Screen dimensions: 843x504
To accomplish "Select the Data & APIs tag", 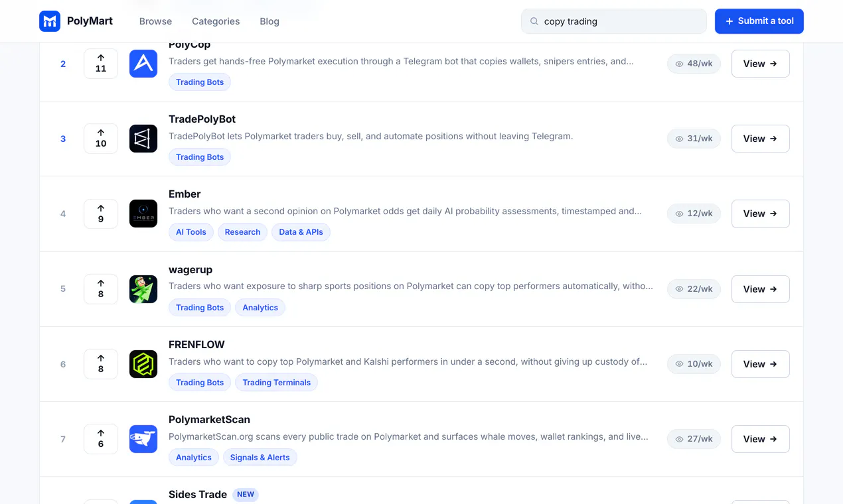I will click(x=301, y=232).
